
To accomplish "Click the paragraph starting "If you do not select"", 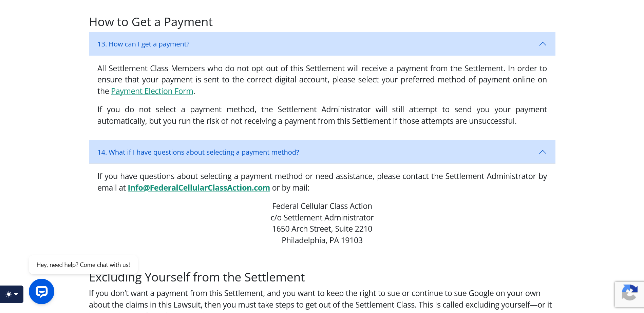I will [322, 115].
